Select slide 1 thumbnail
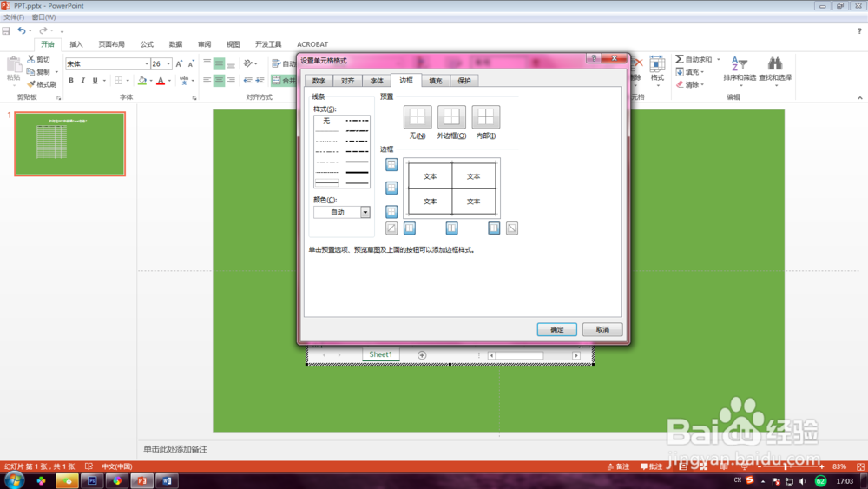868x489 pixels. pyautogui.click(x=70, y=144)
